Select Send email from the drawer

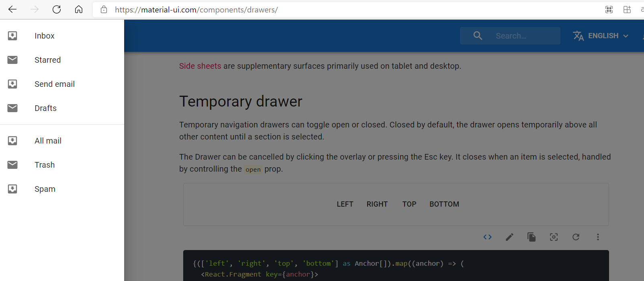tap(55, 84)
